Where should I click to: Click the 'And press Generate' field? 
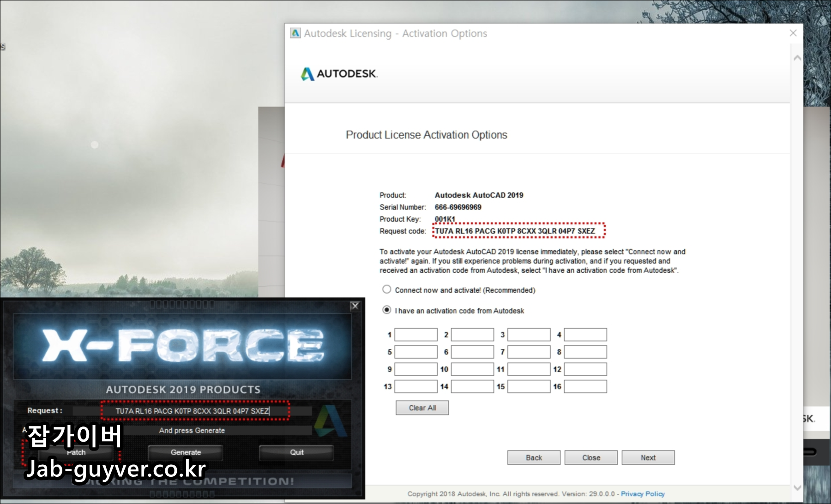192,430
